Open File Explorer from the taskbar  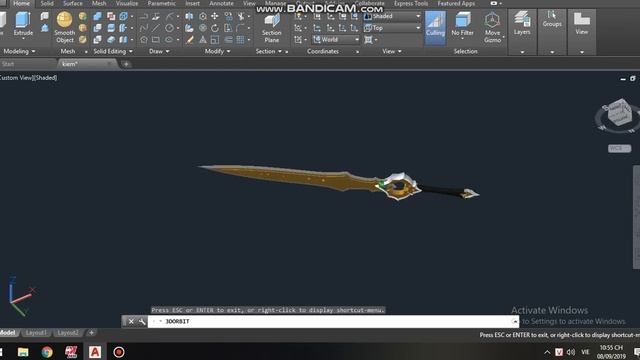[x=23, y=352]
